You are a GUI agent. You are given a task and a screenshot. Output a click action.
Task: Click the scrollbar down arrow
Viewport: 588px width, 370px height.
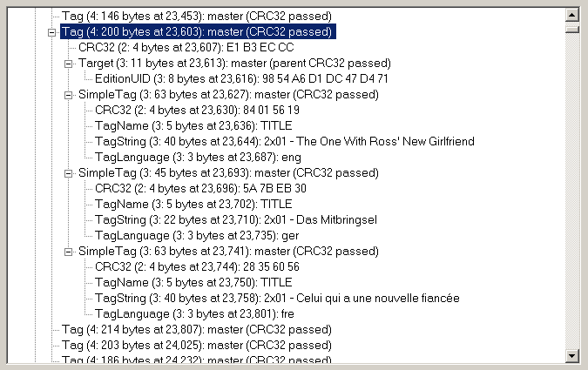pos(571,355)
